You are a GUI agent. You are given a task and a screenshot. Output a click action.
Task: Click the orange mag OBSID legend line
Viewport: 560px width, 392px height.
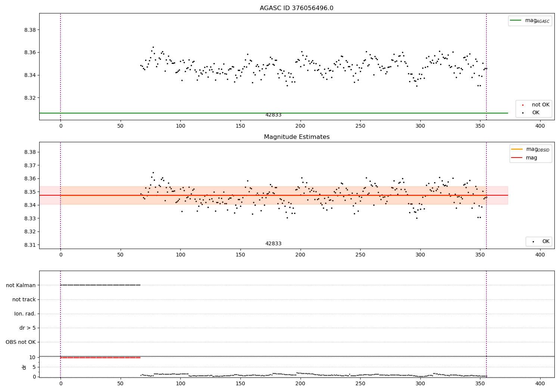[517, 149]
